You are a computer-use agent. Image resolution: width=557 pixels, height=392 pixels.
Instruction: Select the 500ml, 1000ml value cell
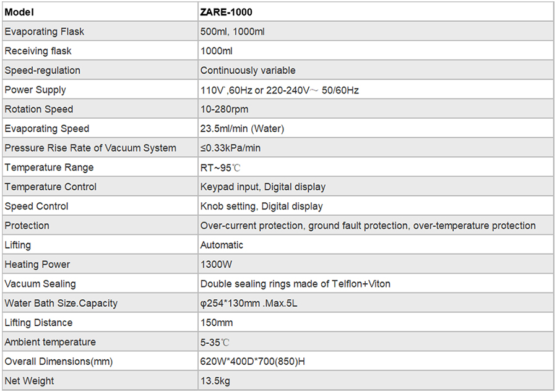click(376, 32)
